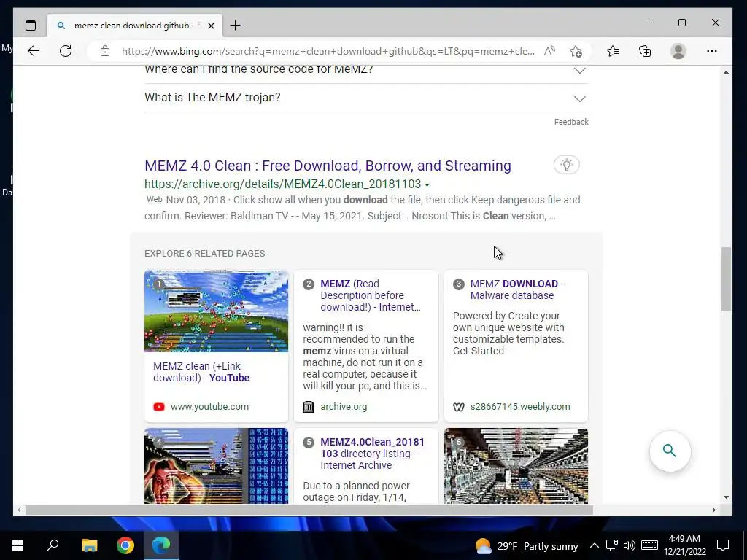Launch Google Chrome from taskbar
The height and width of the screenshot is (560, 747).
125,545
